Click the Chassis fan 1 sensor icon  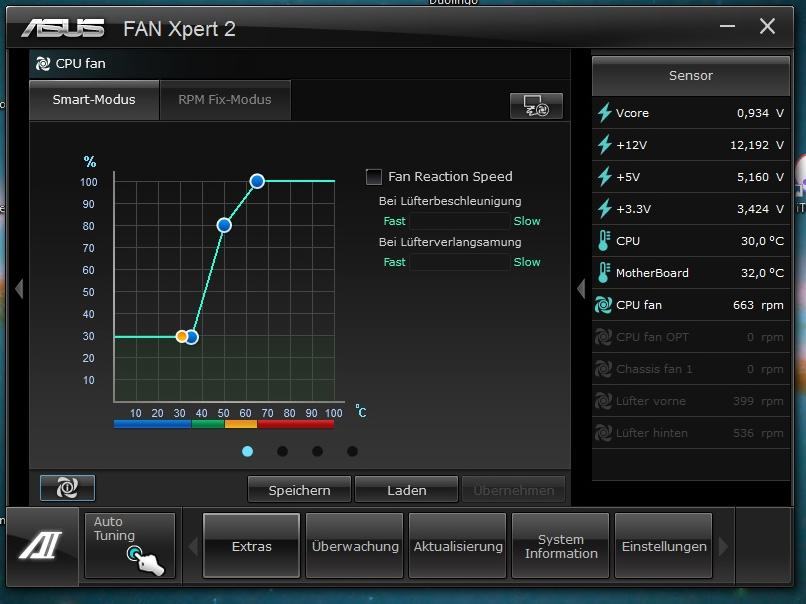coord(603,369)
